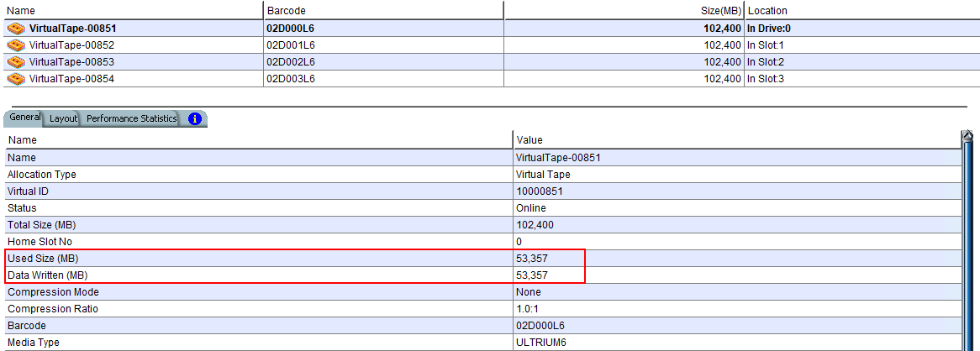
Task: Click the Compression Mode property name
Action: pyautogui.click(x=53, y=292)
